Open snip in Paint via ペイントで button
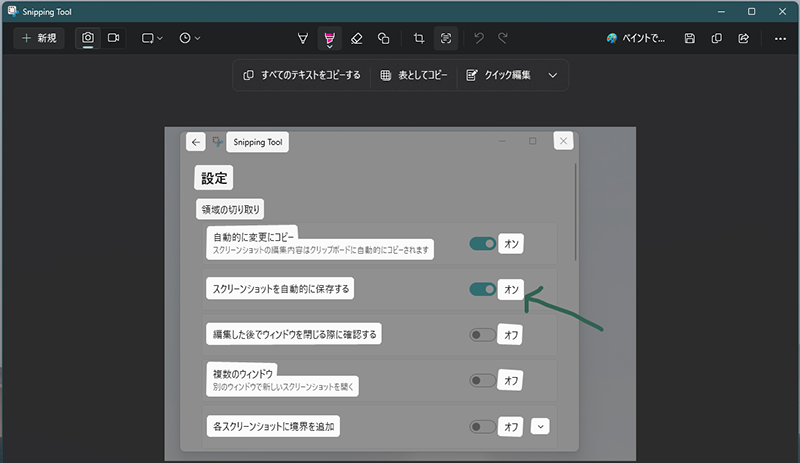The height and width of the screenshot is (463, 800). point(636,38)
